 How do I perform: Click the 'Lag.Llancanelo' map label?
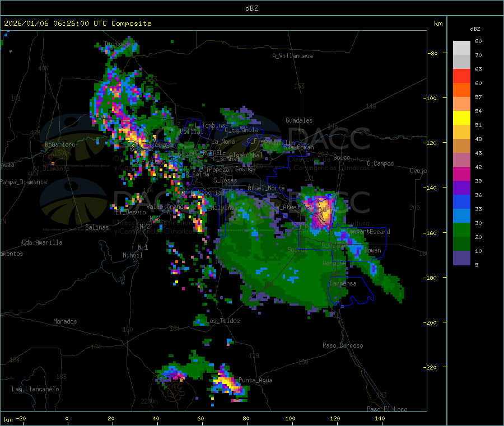35,390
